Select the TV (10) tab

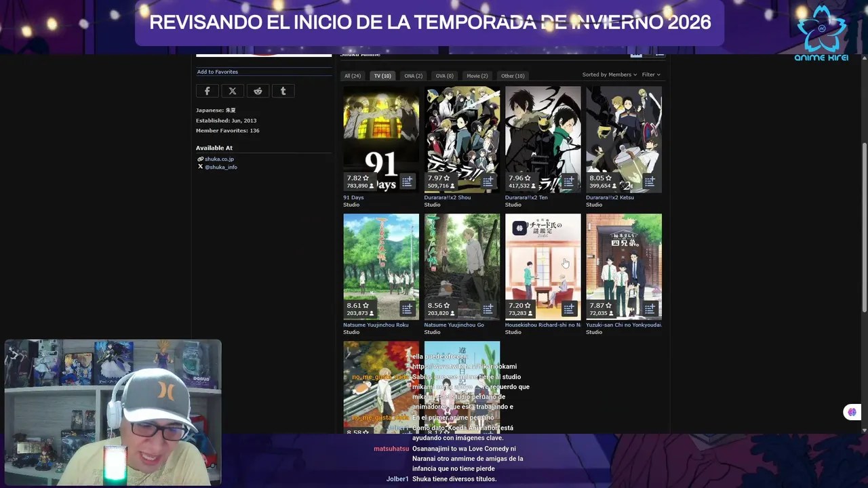click(x=382, y=76)
